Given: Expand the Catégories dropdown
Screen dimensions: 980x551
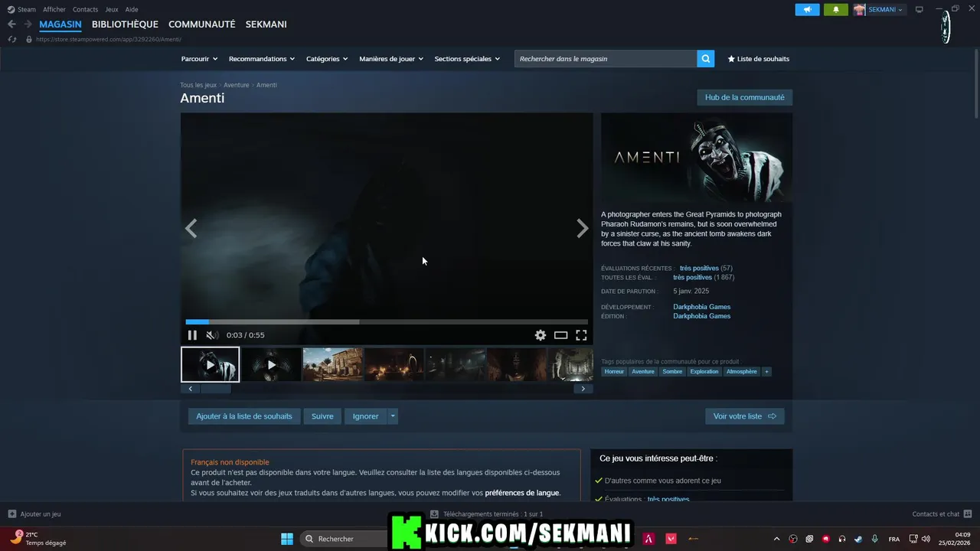Looking at the screenshot, I should pos(327,59).
